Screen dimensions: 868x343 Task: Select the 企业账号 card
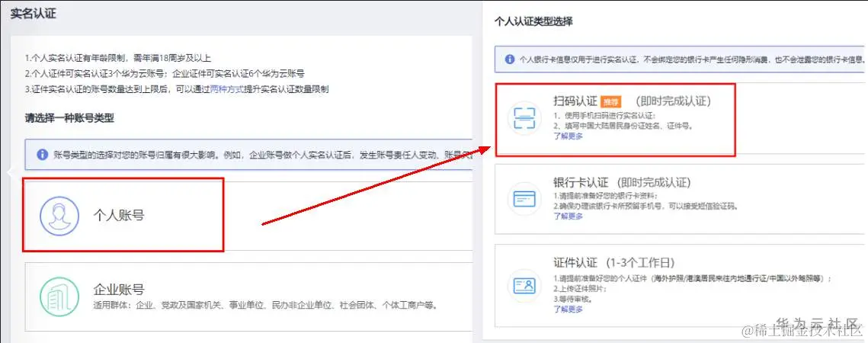(248, 297)
